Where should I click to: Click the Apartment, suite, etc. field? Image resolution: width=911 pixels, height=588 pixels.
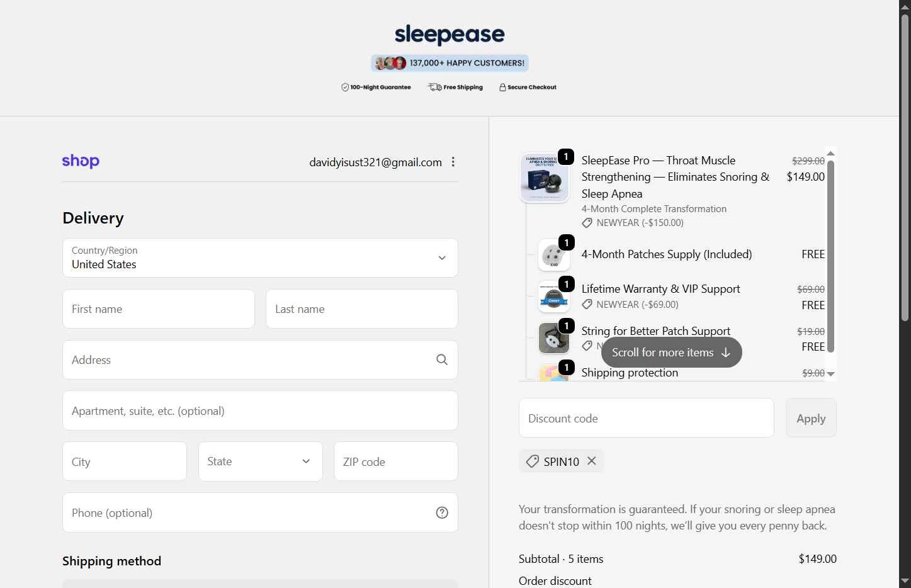(260, 411)
